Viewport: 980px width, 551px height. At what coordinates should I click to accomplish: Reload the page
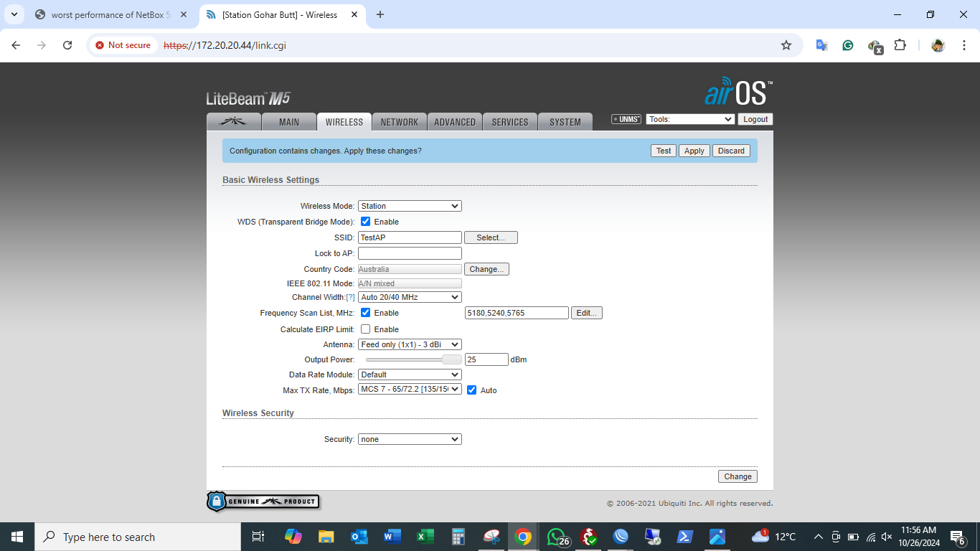click(x=67, y=45)
